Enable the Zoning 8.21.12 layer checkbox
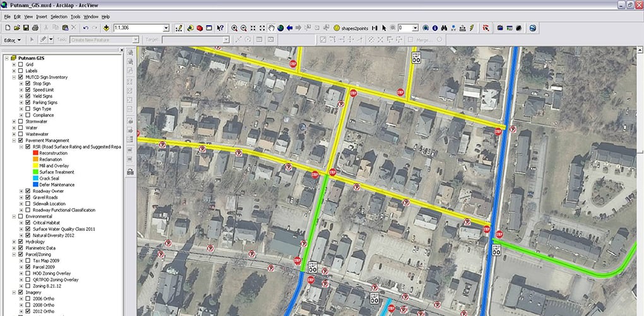Viewport: 644px width, 316px height. tap(28, 286)
